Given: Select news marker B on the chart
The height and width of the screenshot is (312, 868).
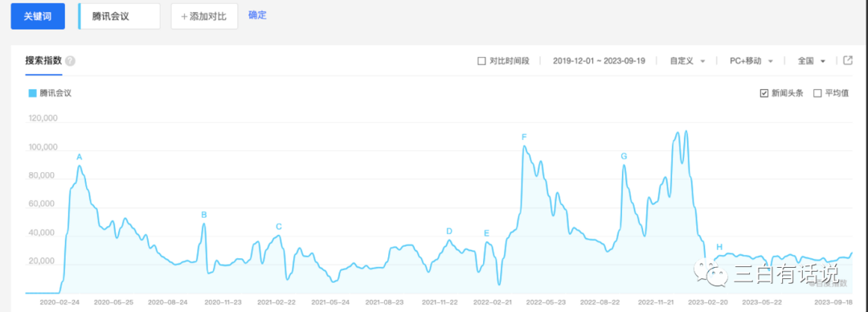Looking at the screenshot, I should click(x=203, y=215).
